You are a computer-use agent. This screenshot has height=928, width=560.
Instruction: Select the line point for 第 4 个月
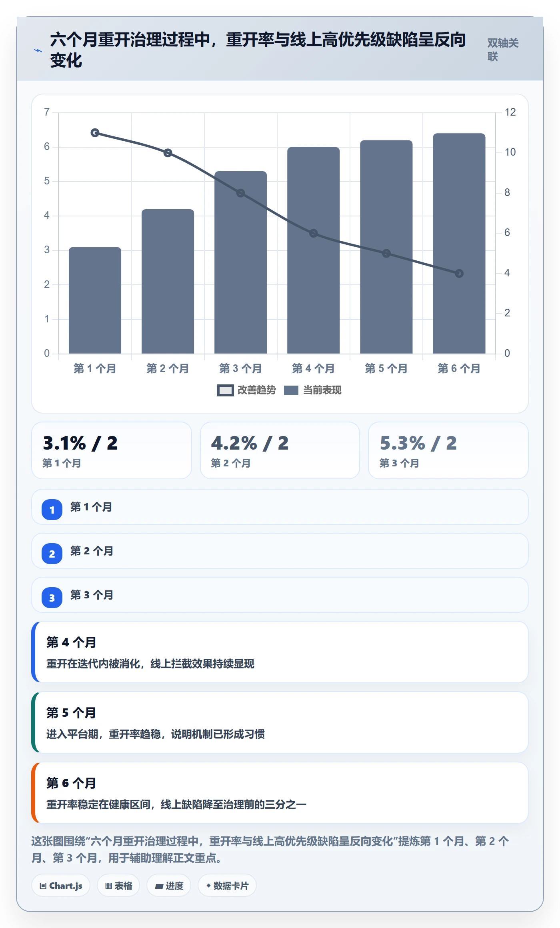314,233
